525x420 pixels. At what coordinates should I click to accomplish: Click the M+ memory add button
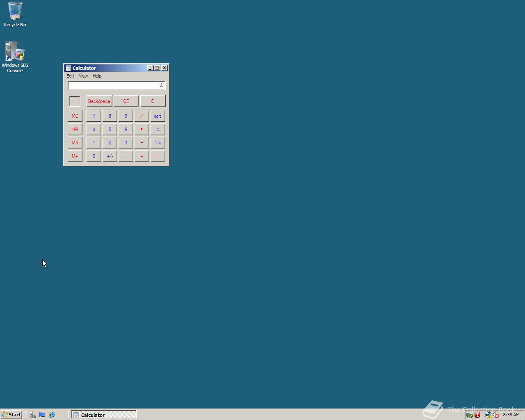pyautogui.click(x=75, y=156)
